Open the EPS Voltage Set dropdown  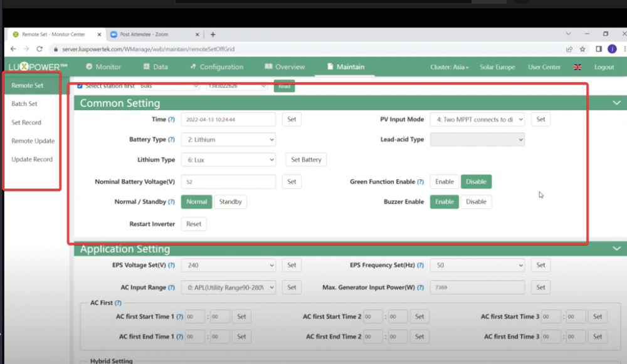pos(228,265)
